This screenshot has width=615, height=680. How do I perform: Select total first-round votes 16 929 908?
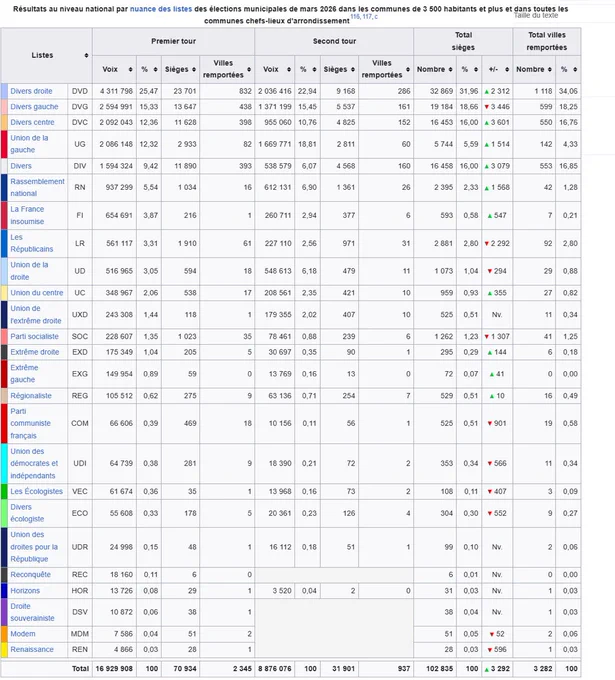114,669
